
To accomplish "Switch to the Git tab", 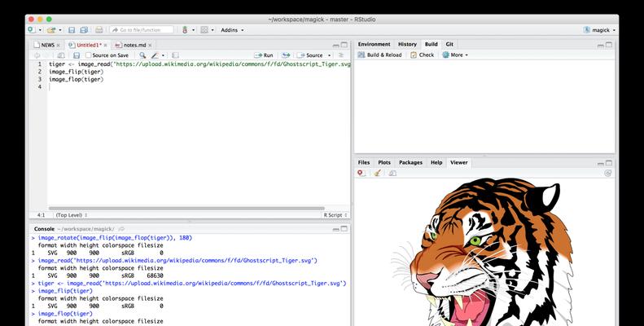I will pyautogui.click(x=449, y=44).
